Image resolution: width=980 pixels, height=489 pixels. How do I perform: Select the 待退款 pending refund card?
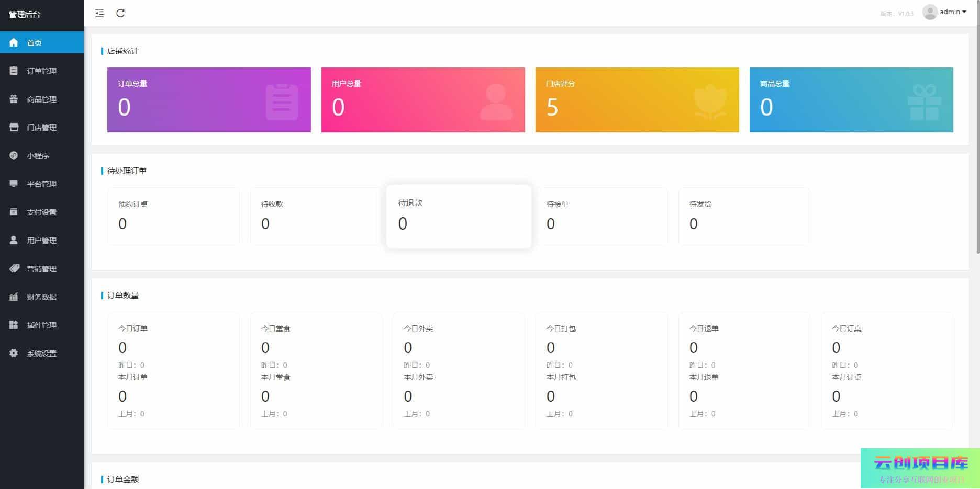point(459,217)
